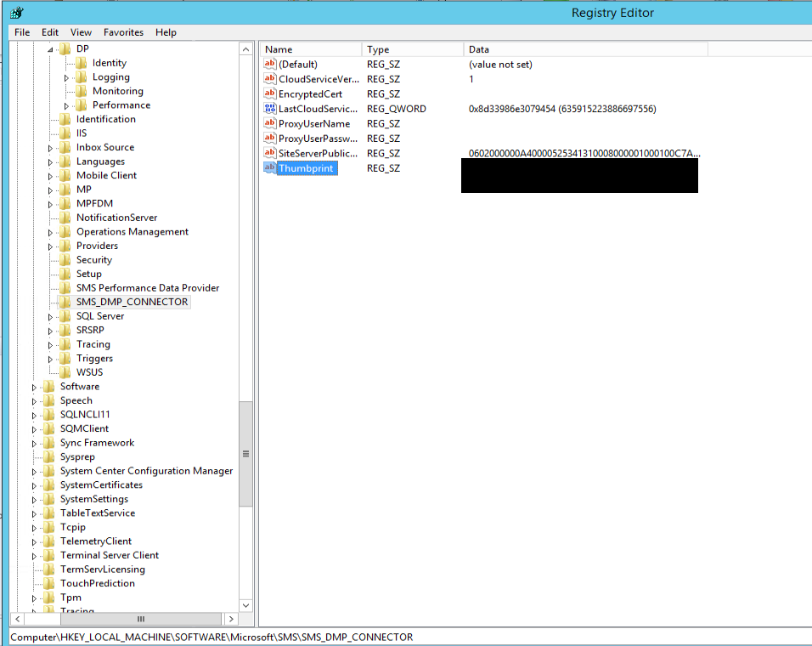The image size is (812, 646).
Task: Select the MPFDM registry key
Action: pos(94,204)
